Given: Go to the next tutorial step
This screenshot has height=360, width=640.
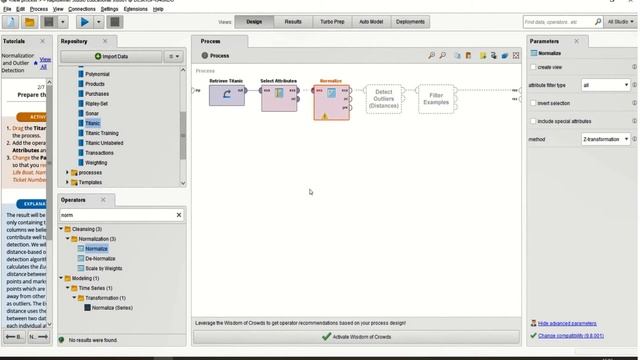Looking at the screenshot, I should coord(38,337).
